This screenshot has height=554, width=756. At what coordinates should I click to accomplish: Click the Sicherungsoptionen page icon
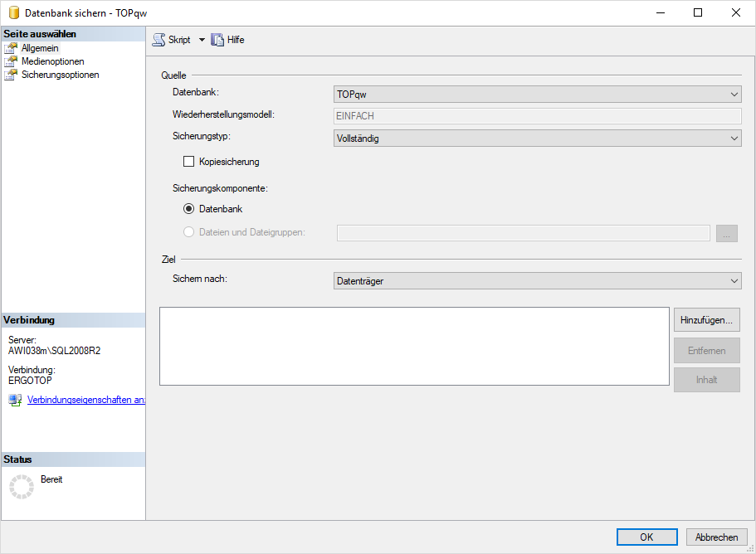coord(11,75)
